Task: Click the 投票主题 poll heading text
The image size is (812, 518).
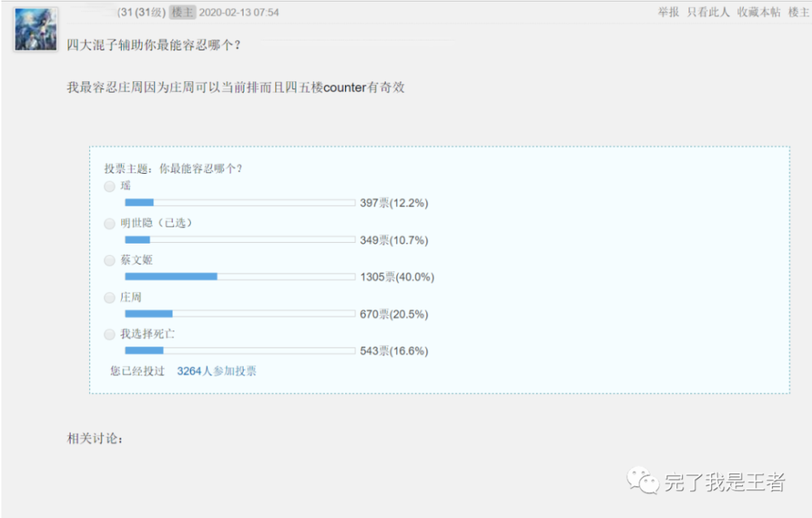Action: tap(173, 168)
